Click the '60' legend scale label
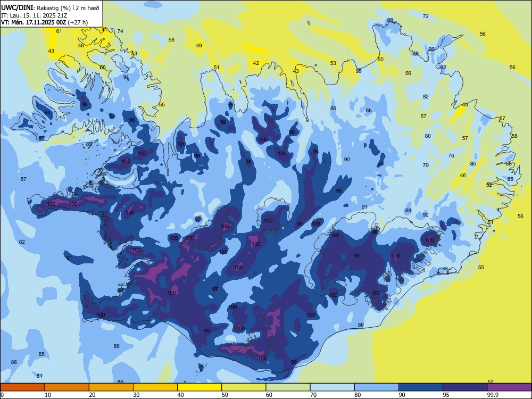The width and height of the screenshot is (532, 399). pos(269,395)
